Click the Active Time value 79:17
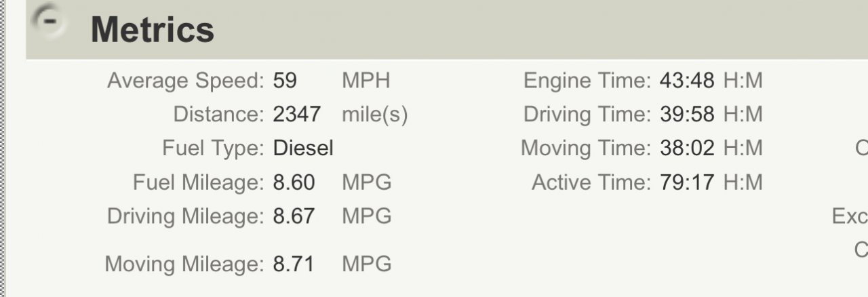This screenshot has height=297, width=868. click(686, 182)
